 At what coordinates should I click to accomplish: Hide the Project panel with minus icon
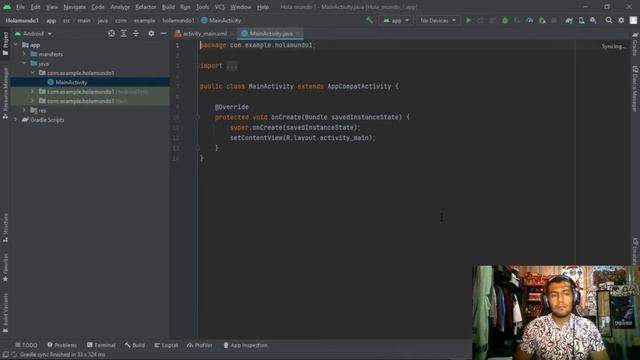coord(164,33)
